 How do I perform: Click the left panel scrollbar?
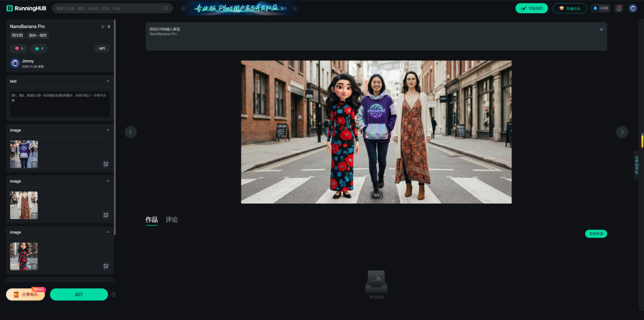pos(115,127)
